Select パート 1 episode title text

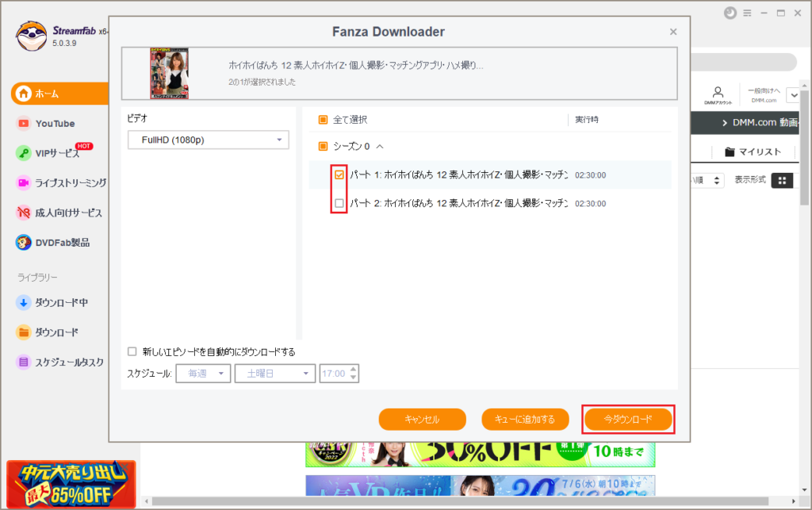point(459,175)
